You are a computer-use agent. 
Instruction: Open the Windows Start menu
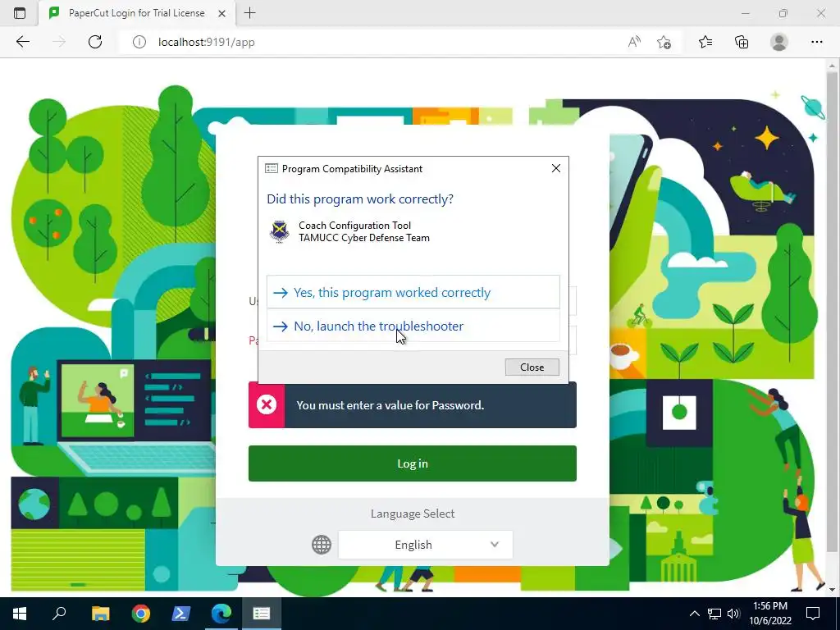point(20,614)
